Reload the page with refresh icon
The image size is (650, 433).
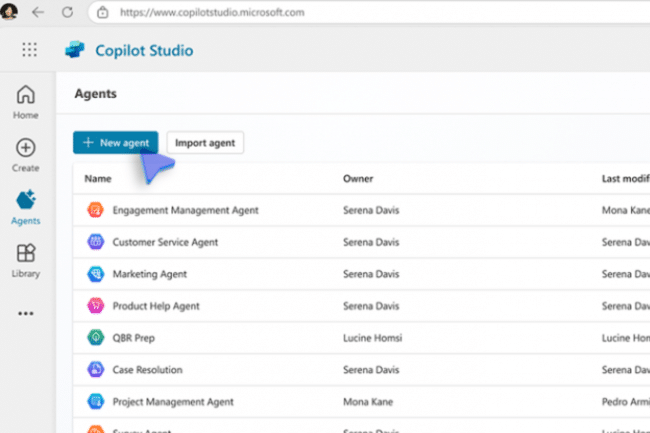click(x=68, y=12)
